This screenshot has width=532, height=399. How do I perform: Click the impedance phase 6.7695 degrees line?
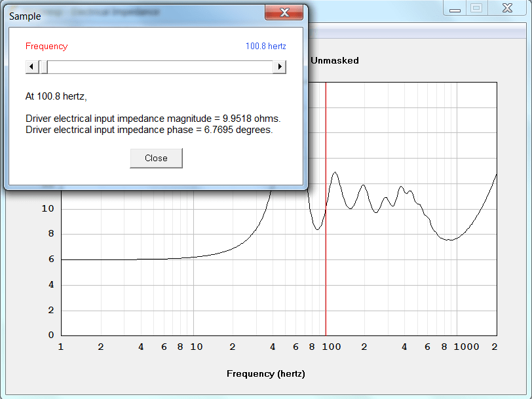click(149, 130)
